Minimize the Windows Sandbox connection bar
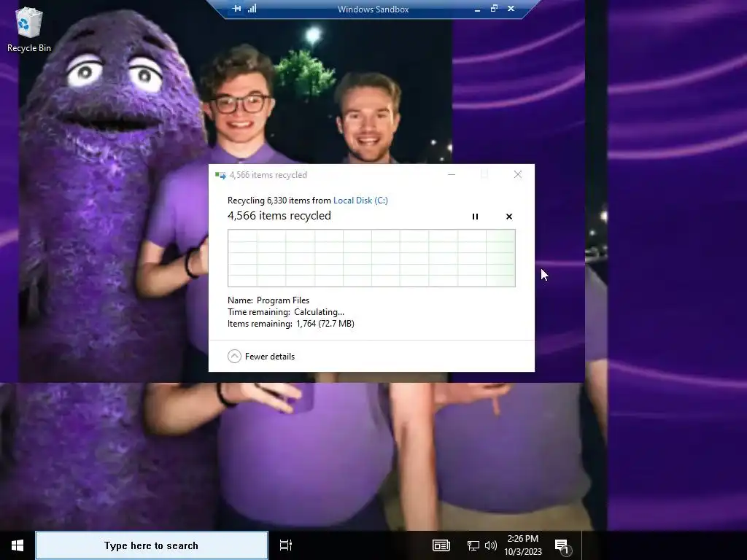This screenshot has height=560, width=747. click(x=477, y=9)
